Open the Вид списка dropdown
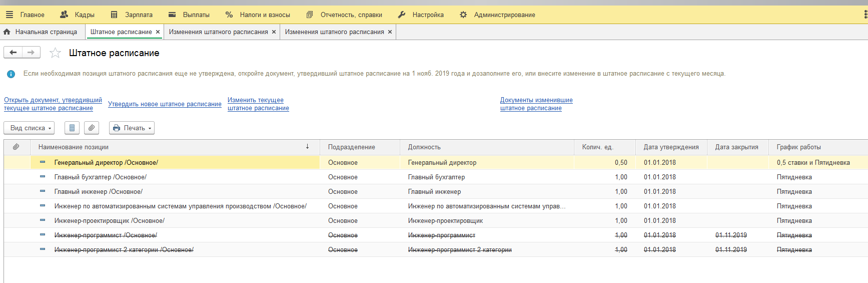The height and width of the screenshot is (283, 868). 30,128
